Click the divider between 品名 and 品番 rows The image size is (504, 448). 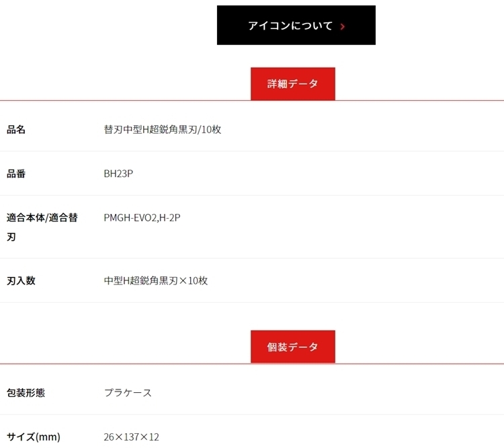252,151
